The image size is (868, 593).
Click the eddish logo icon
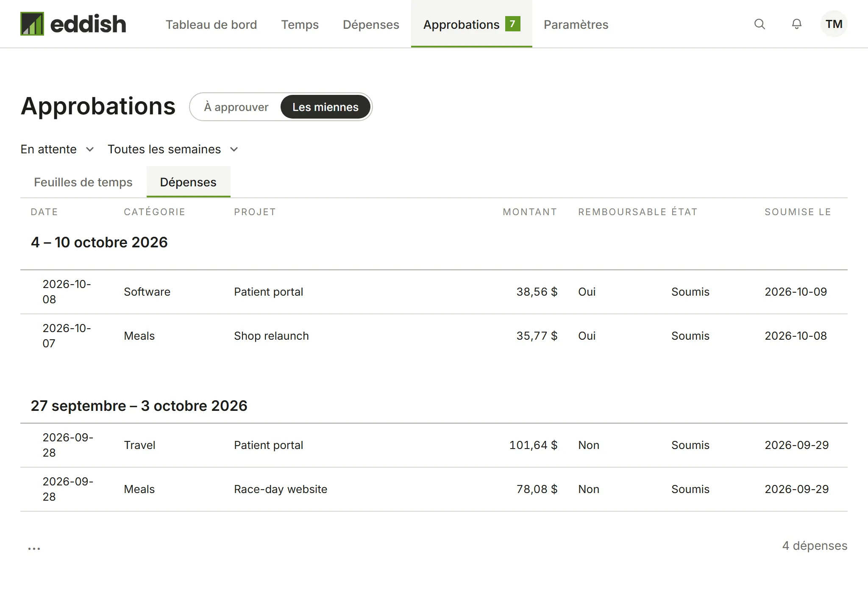[x=32, y=24]
